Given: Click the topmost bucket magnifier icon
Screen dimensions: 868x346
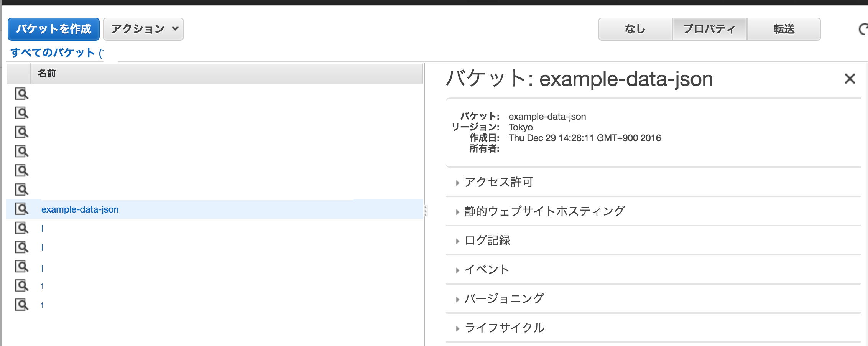Looking at the screenshot, I should [22, 93].
